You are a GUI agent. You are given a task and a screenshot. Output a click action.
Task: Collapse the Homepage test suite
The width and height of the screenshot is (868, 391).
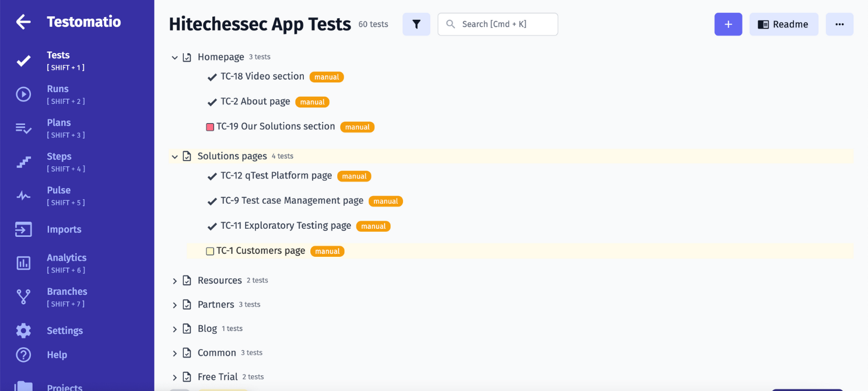174,57
